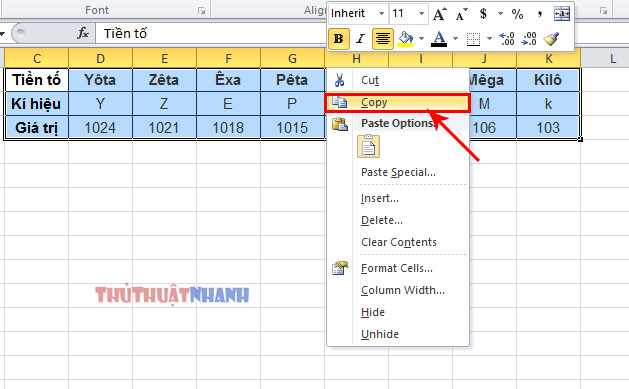Choose Delete... from context menu

(398, 221)
